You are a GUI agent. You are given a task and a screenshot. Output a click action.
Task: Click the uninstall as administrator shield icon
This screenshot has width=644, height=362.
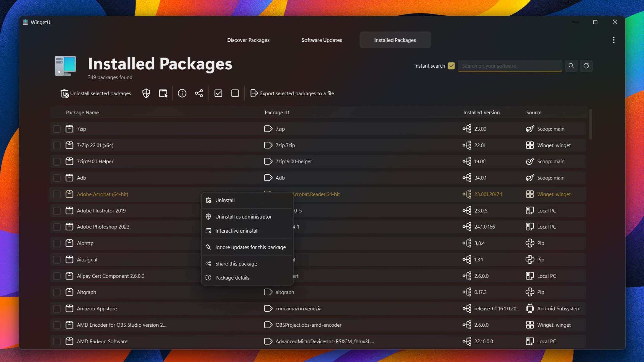pyautogui.click(x=146, y=93)
